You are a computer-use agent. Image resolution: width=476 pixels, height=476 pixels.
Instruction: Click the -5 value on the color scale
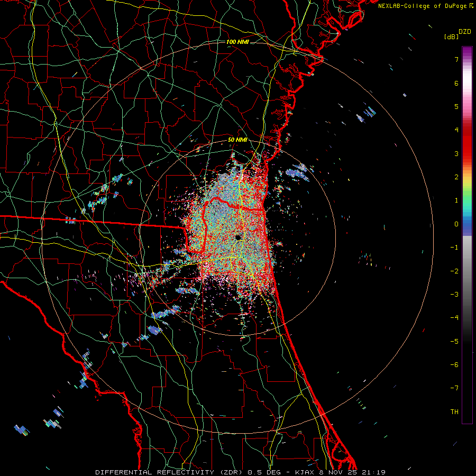click(x=454, y=342)
